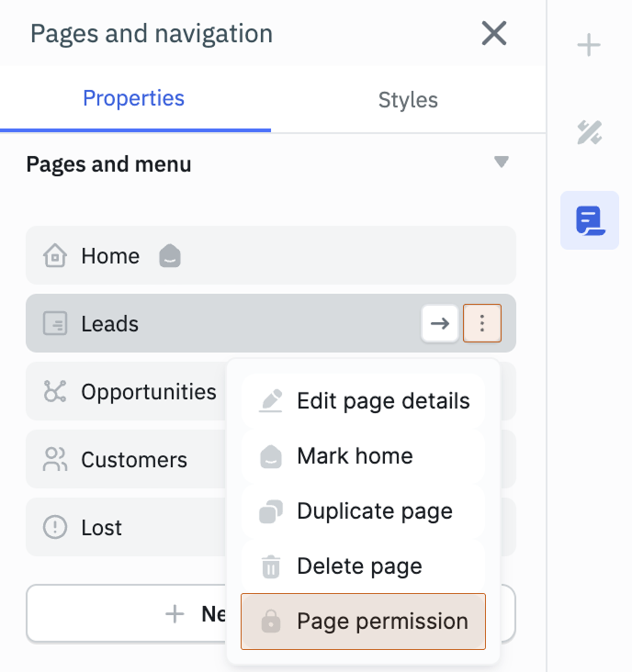This screenshot has height=672, width=632.
Task: Click the Leads page icon
Action: [x=55, y=323]
